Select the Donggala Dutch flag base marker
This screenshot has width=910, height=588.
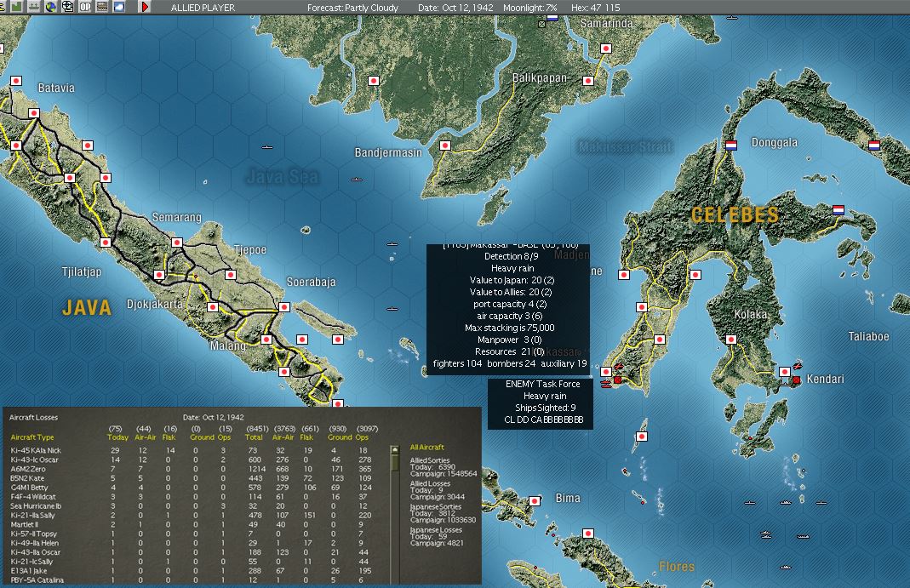click(731, 145)
